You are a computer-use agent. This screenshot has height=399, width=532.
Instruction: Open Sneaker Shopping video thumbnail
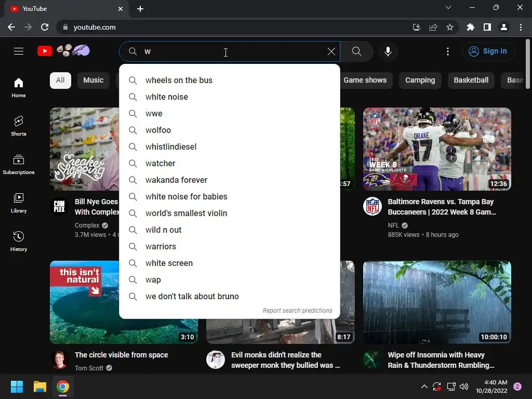pos(85,149)
